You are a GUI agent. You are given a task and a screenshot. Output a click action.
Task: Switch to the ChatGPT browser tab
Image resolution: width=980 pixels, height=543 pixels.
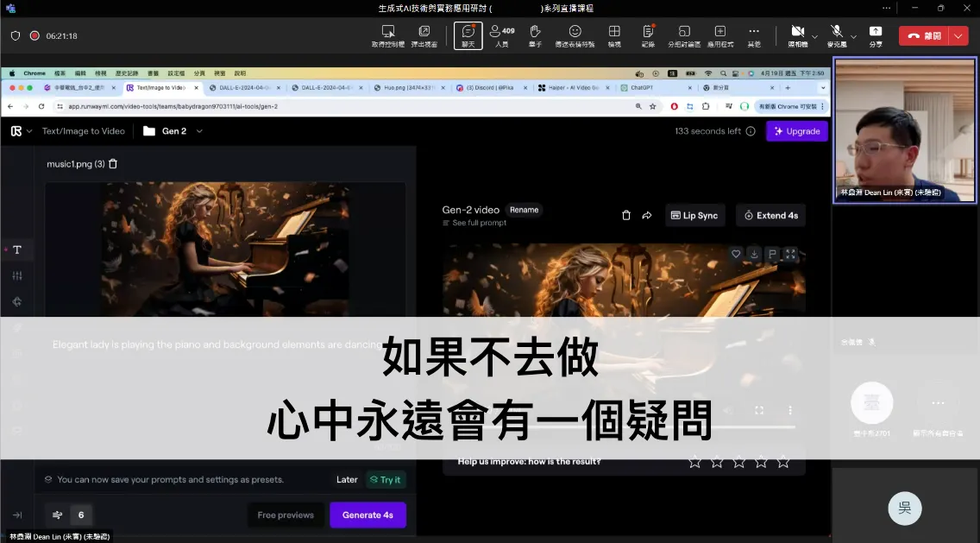coord(653,87)
